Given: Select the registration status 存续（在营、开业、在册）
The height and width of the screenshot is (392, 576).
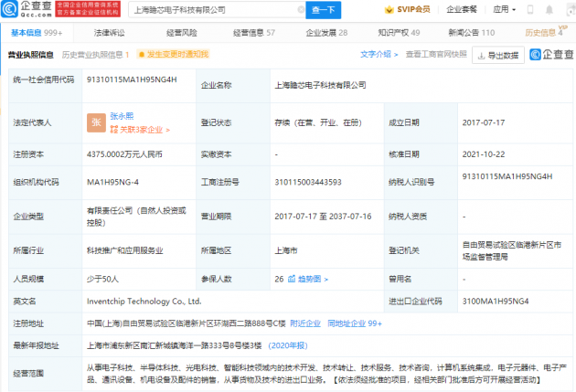Looking at the screenshot, I should (x=318, y=122).
